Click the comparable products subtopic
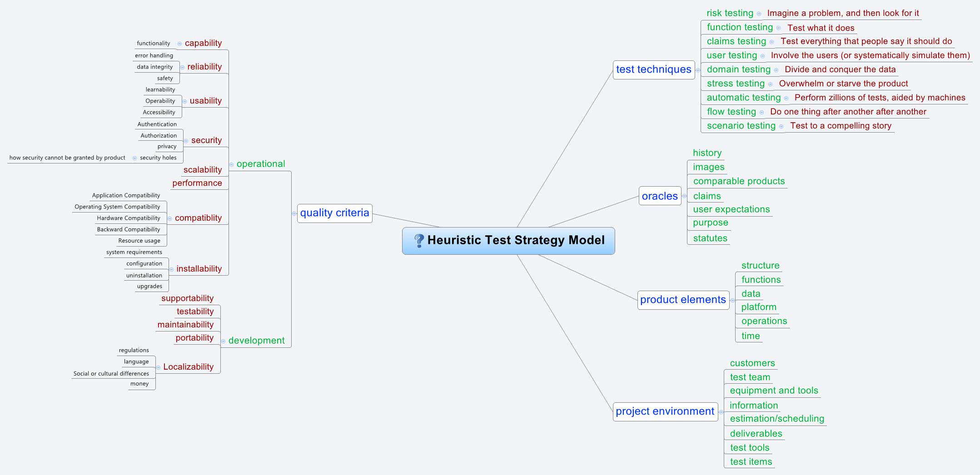The image size is (980, 475). [739, 181]
